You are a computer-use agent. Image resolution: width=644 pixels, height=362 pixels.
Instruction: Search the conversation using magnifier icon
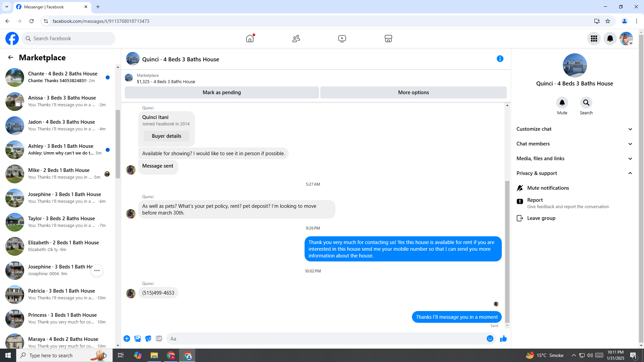(x=586, y=103)
